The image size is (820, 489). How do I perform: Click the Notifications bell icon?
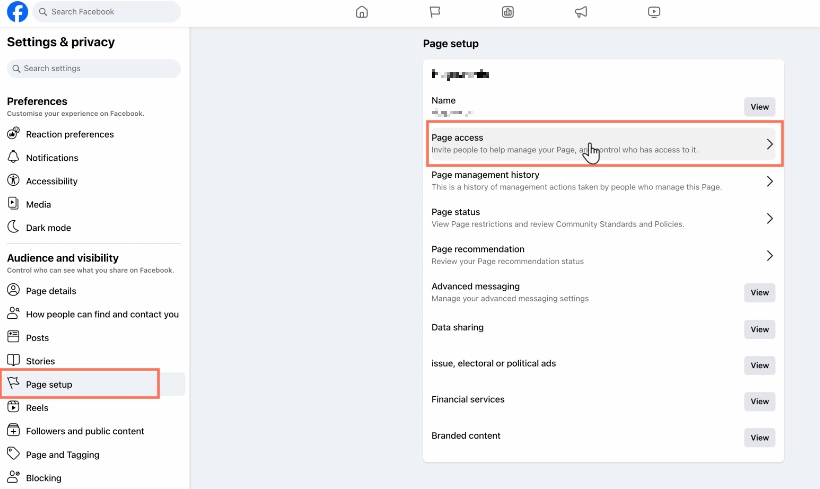click(13, 157)
